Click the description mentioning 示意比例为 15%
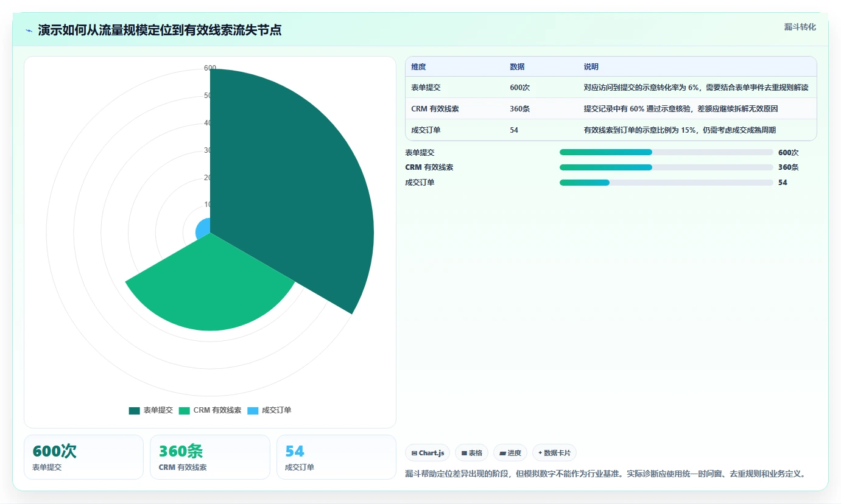Viewport: 841px width, 504px height. click(680, 130)
